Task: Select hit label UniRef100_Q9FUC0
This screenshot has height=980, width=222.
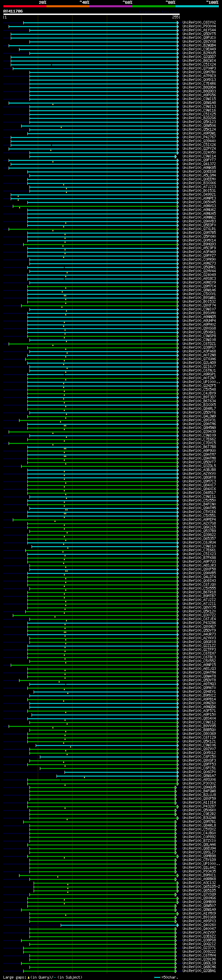Action: [199, 38]
